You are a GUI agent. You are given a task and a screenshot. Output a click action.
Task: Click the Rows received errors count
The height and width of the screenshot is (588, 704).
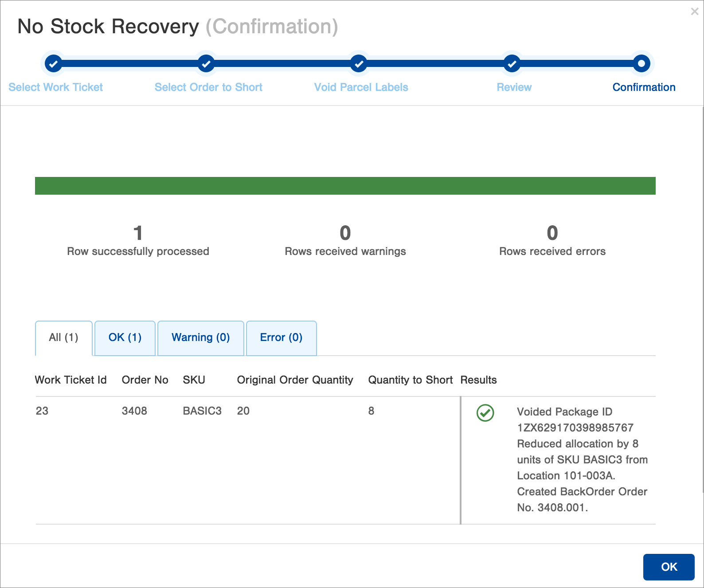click(552, 233)
